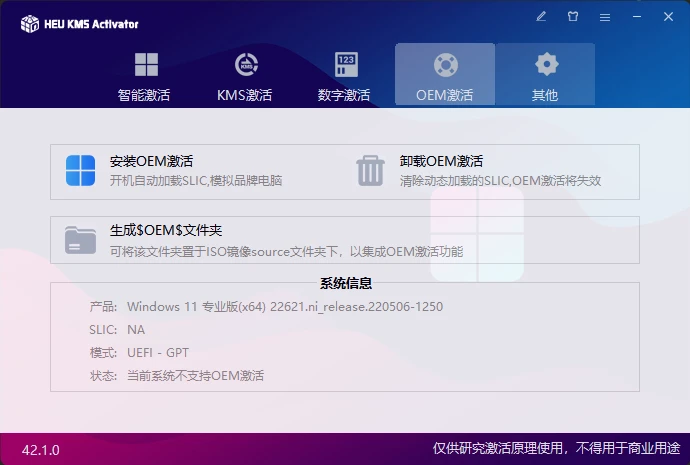Click the 产品: label
The image size is (690, 465).
103,307
